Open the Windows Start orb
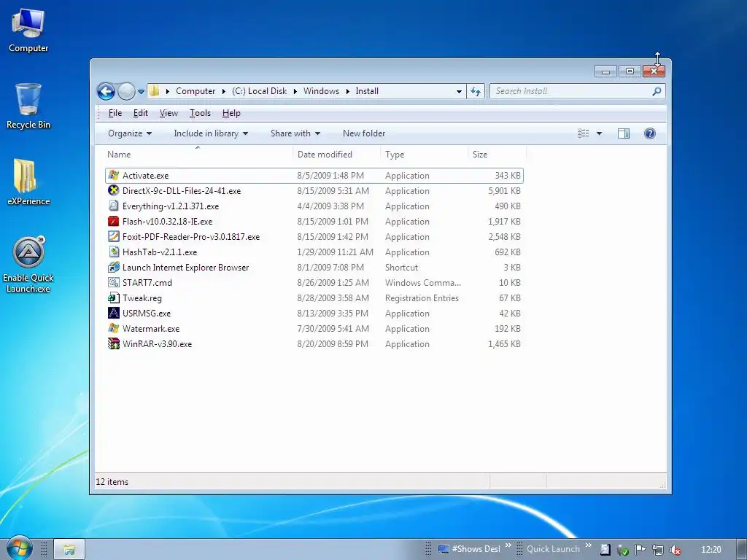The width and height of the screenshot is (747, 560). 19,548
